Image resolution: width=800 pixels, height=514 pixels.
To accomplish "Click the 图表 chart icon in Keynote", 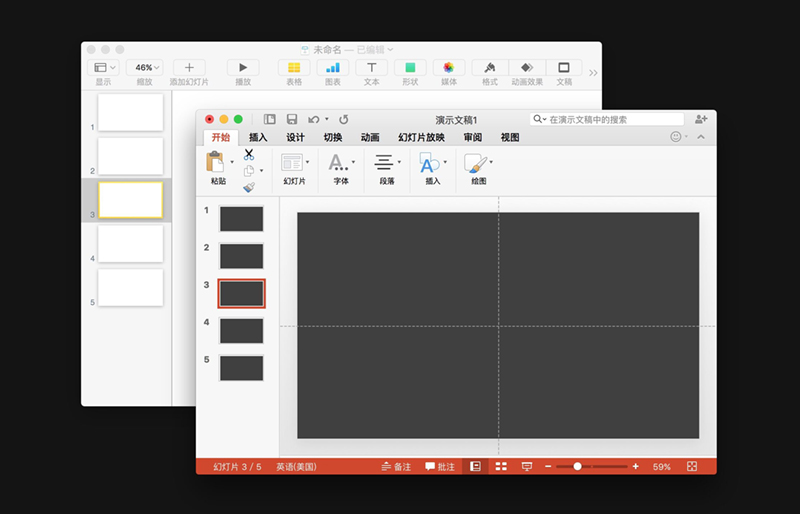I will 333,67.
